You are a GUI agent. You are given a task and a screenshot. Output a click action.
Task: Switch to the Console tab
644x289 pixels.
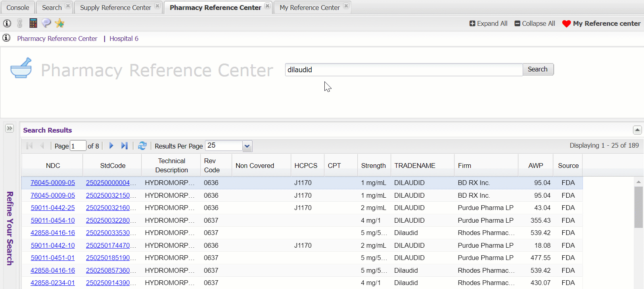pyautogui.click(x=18, y=8)
